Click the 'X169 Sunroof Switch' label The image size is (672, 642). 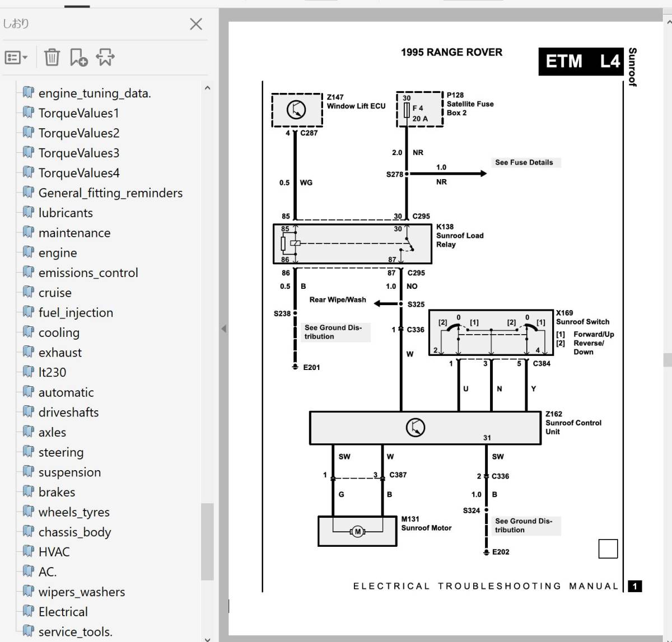tap(582, 317)
